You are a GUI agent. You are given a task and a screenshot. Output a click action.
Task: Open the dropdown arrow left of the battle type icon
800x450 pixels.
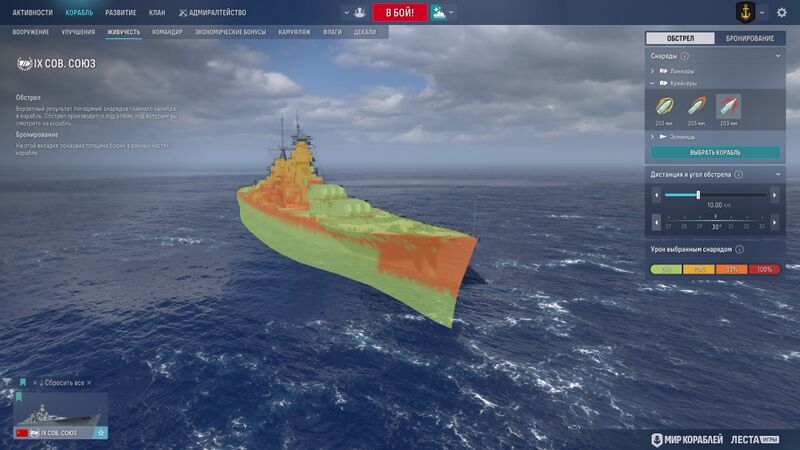(x=346, y=12)
